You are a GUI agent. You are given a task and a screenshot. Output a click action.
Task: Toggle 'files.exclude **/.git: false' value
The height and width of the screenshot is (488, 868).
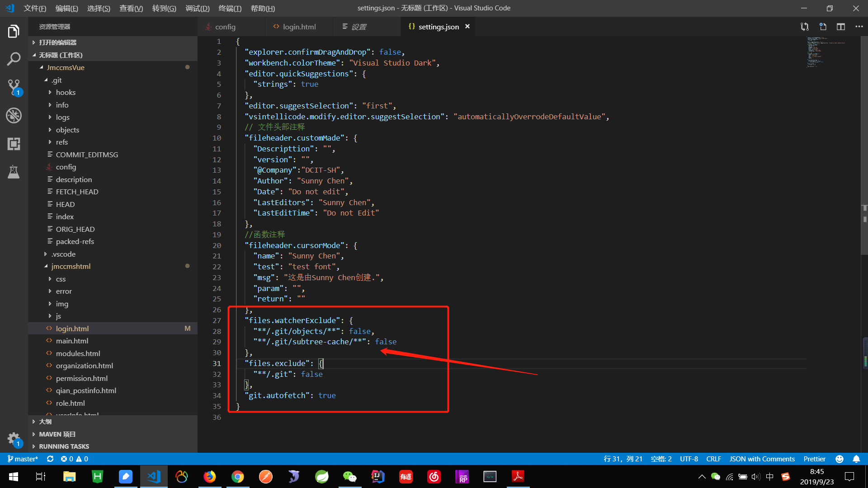(x=311, y=374)
